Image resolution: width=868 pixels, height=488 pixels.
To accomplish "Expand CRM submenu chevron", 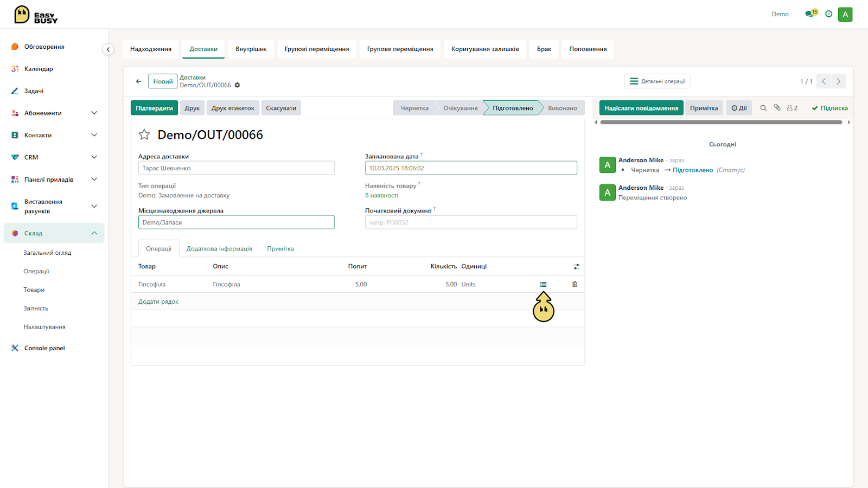I will (94, 157).
